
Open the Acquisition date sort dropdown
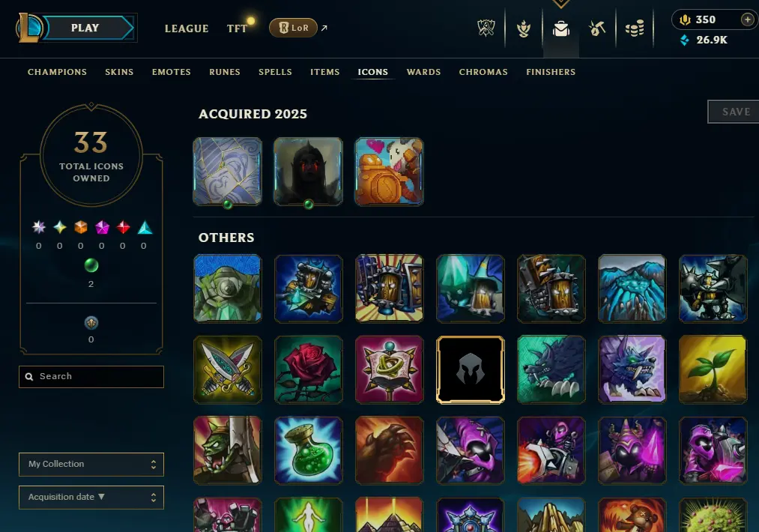(91, 497)
